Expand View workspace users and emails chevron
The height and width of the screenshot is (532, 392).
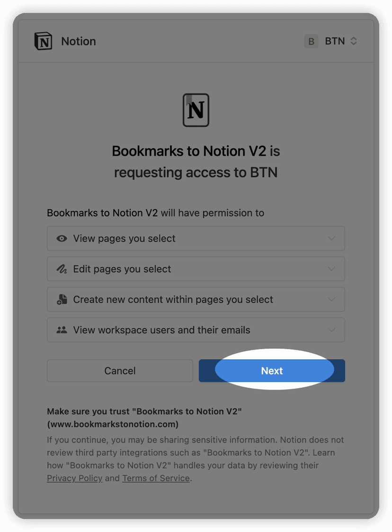tap(331, 330)
